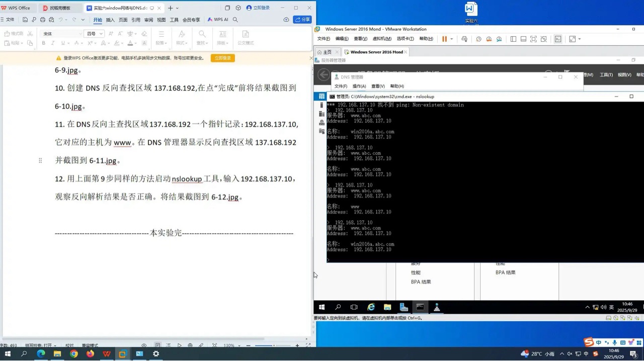Click the 分享 share button in WPS
This screenshot has width=644, height=361.
(303, 20)
